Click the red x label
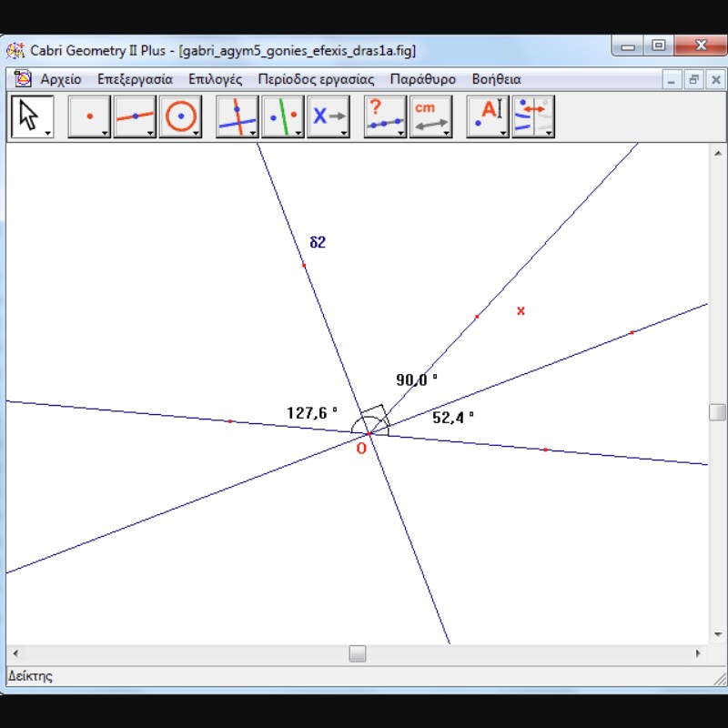 tap(521, 310)
